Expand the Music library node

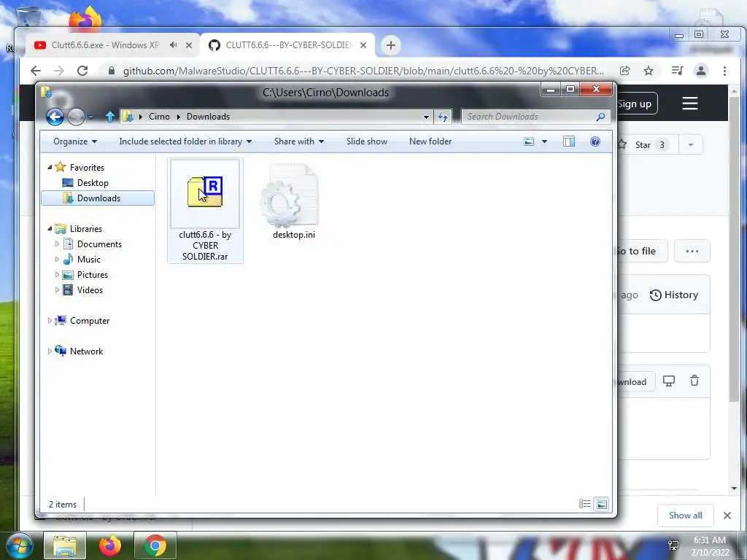(x=57, y=259)
